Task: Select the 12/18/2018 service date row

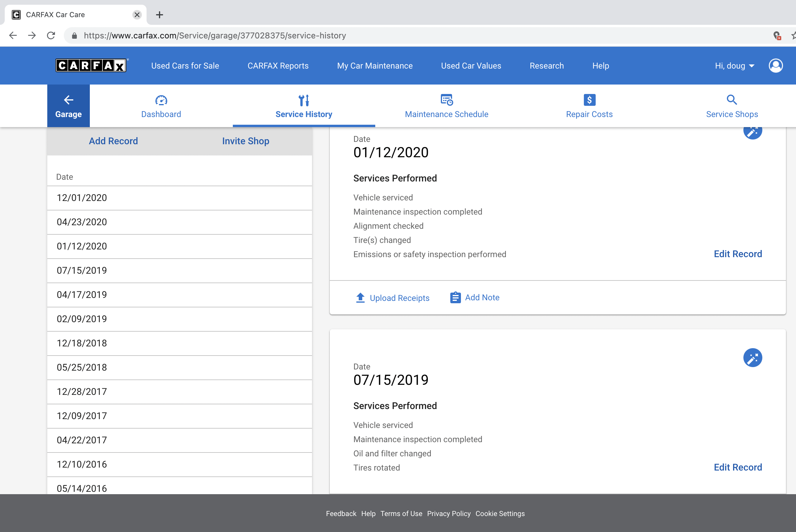Action: 179,343
